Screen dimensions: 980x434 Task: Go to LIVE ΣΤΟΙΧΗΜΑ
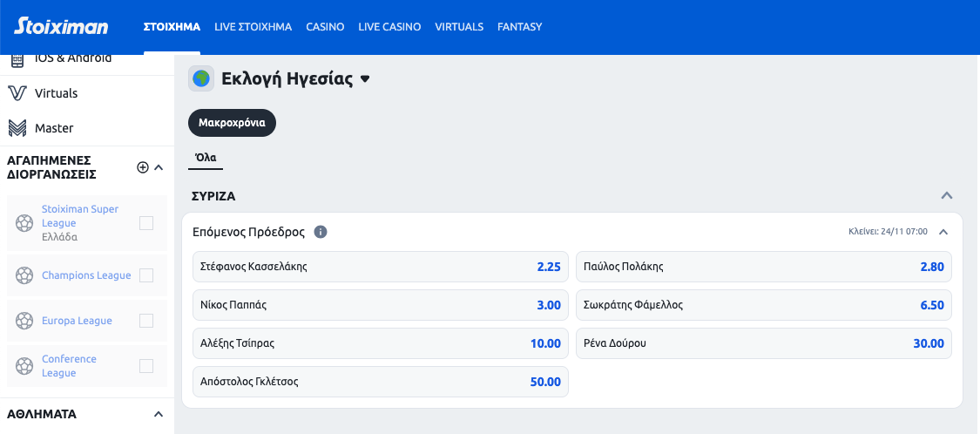(x=253, y=27)
